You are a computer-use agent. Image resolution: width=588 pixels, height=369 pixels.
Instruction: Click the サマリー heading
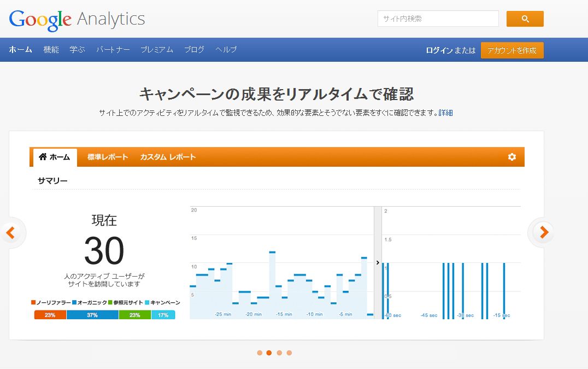pos(52,181)
